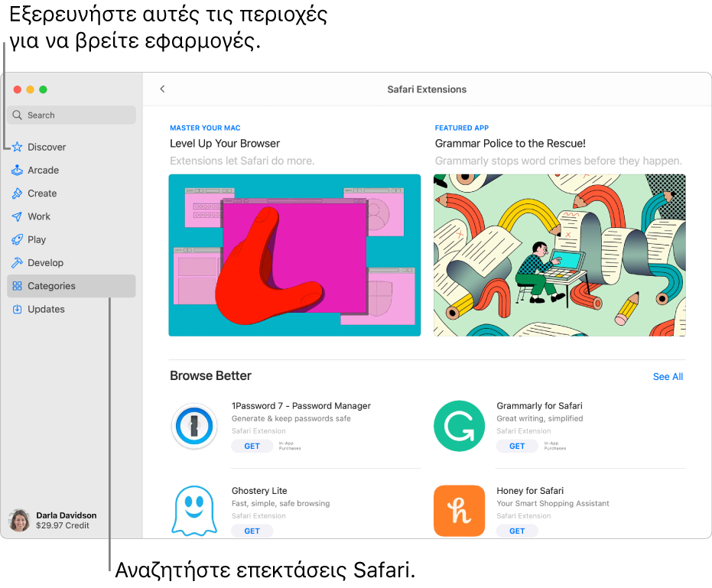Click the Search field
712x588 pixels.
[71, 115]
